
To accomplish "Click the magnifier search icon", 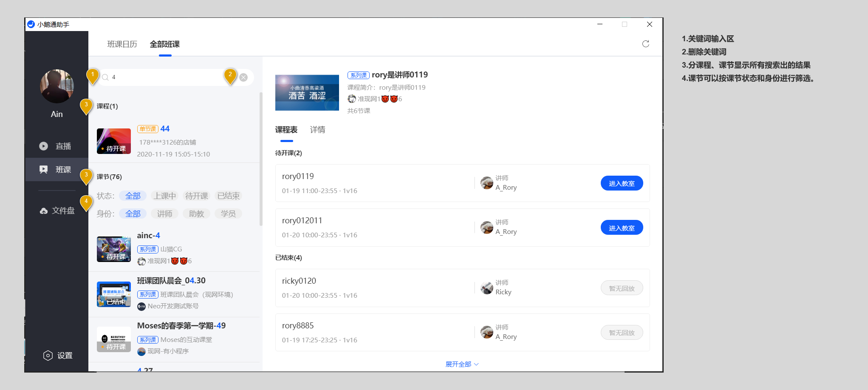I will click(105, 77).
